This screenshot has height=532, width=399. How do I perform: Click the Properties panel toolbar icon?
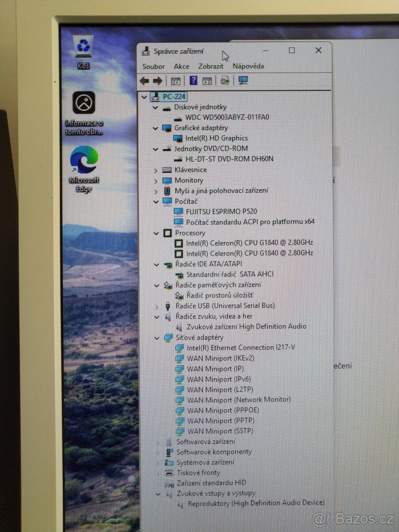coord(207,81)
